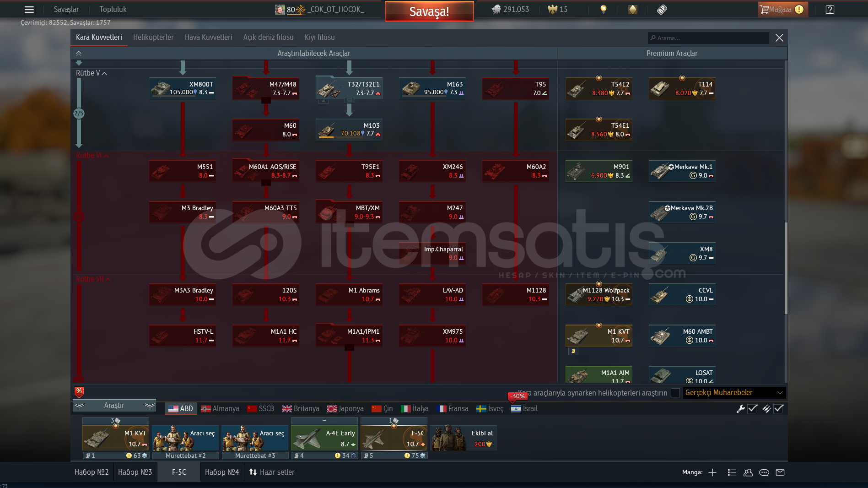Select the Merkava Mk.1 premium card
This screenshot has width=868, height=488.
682,171
